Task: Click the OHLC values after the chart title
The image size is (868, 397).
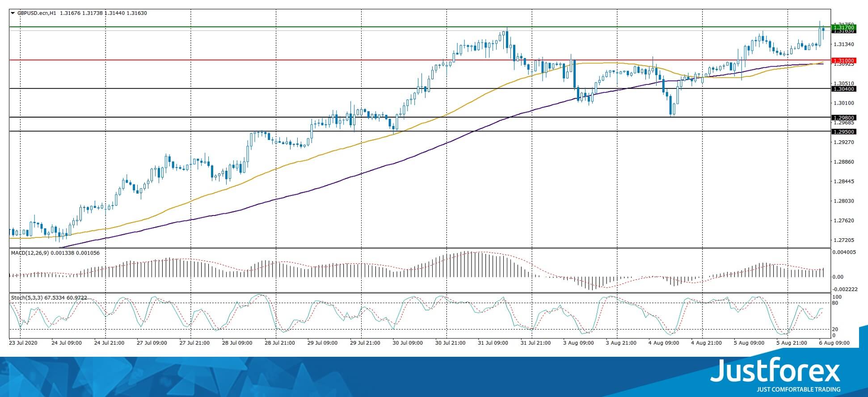Action: pyautogui.click(x=103, y=13)
